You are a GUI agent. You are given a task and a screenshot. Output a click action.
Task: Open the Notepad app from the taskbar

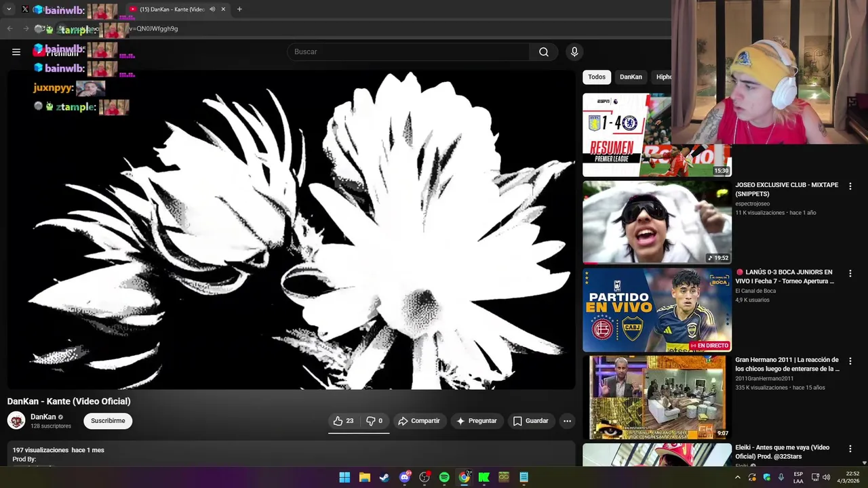click(524, 477)
